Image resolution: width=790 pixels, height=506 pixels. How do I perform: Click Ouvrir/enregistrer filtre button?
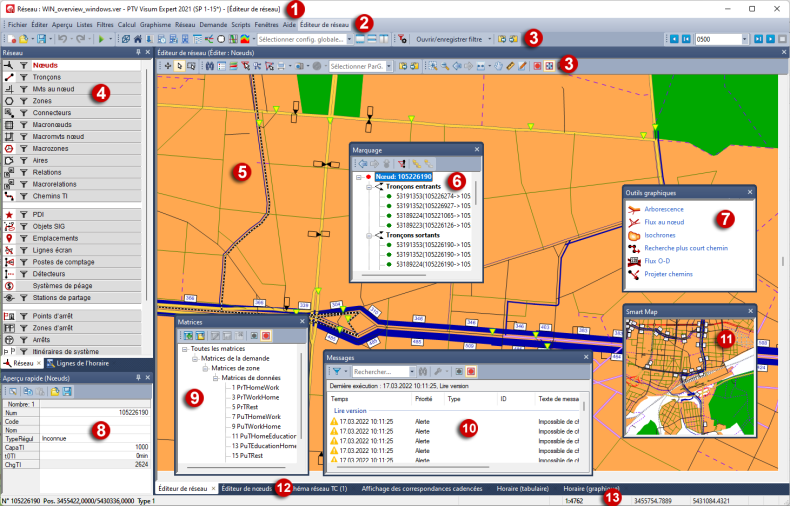(451, 38)
